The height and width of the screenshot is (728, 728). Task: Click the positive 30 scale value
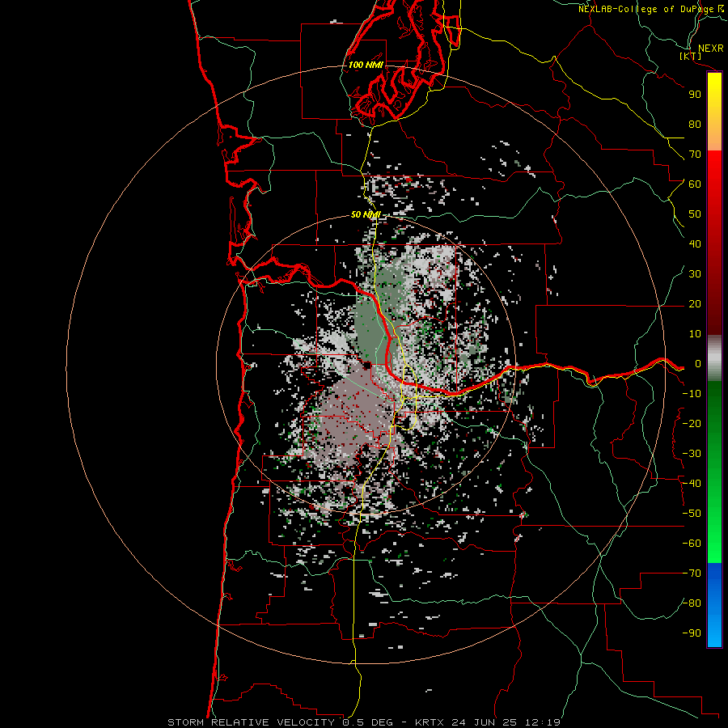(695, 274)
